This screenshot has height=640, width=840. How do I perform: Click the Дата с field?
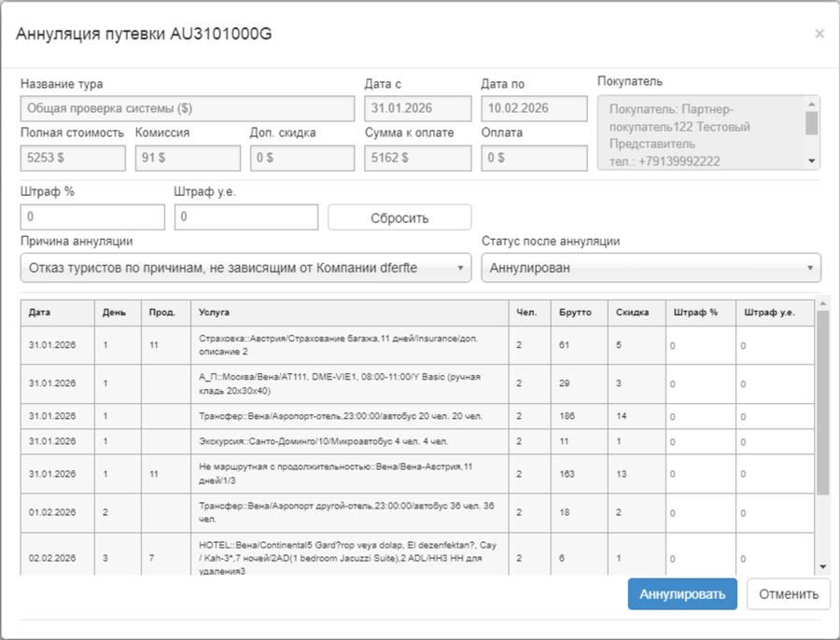click(x=417, y=108)
